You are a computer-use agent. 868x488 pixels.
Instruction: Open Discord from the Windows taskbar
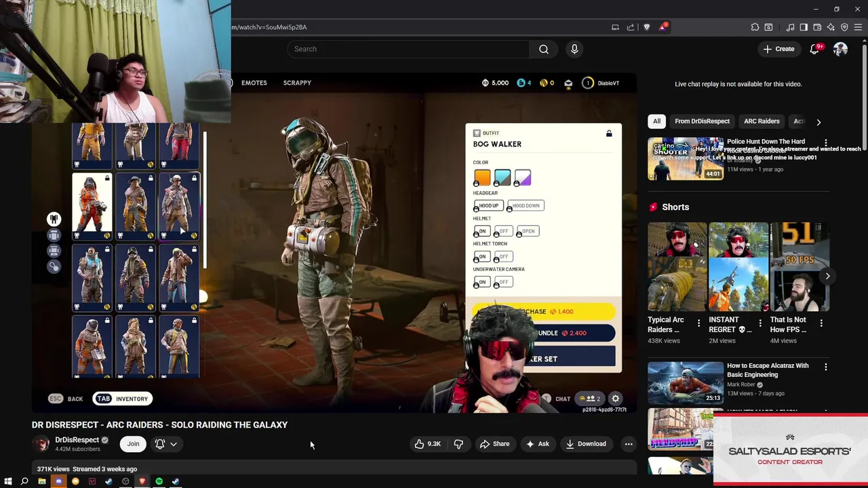[58, 481]
